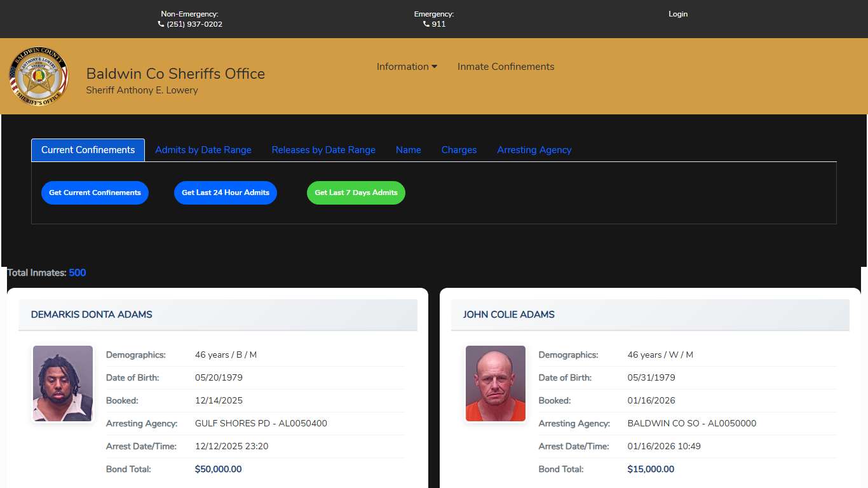The width and height of the screenshot is (868, 488).
Task: Click the Baldwin County Sheriff's badge logo
Action: coord(38,76)
